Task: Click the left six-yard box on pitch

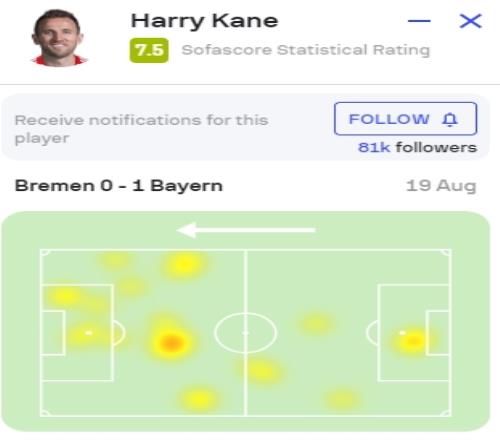Action: click(52, 333)
